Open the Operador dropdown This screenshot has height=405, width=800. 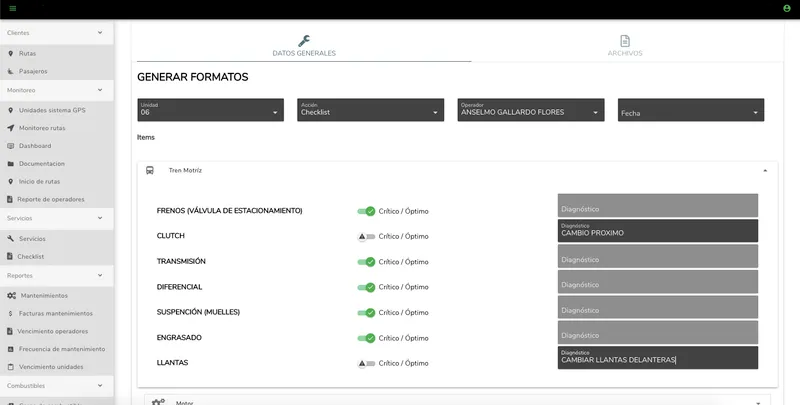point(531,110)
